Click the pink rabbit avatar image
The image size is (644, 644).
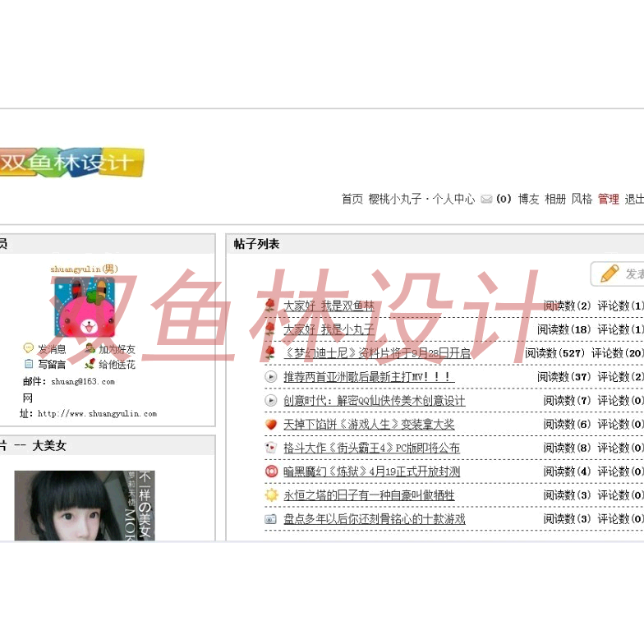click(x=85, y=307)
